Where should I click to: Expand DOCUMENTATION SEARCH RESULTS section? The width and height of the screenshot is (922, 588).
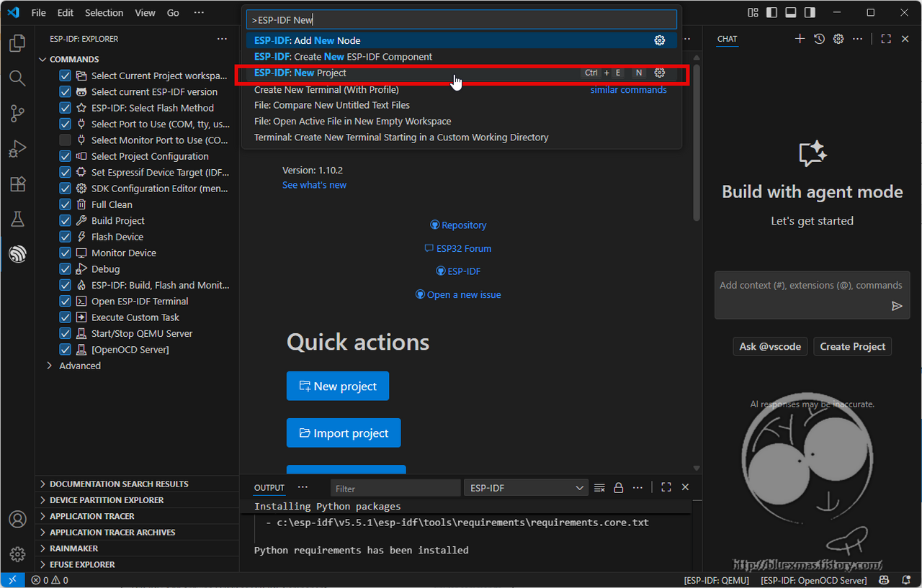coord(137,484)
